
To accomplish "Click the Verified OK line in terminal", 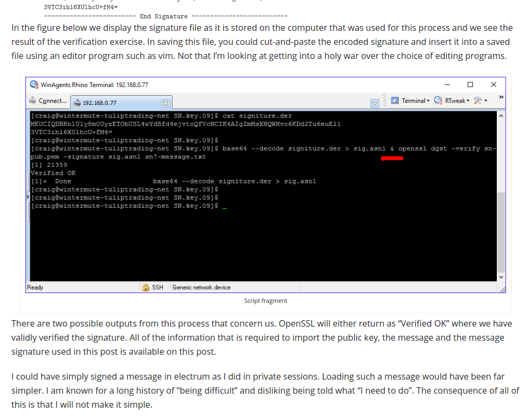I will [53, 173].
